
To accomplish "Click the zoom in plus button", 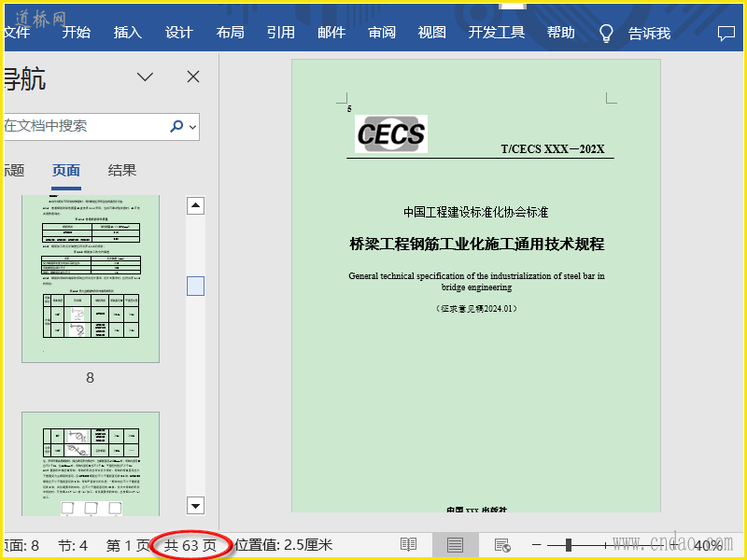I will (673, 545).
